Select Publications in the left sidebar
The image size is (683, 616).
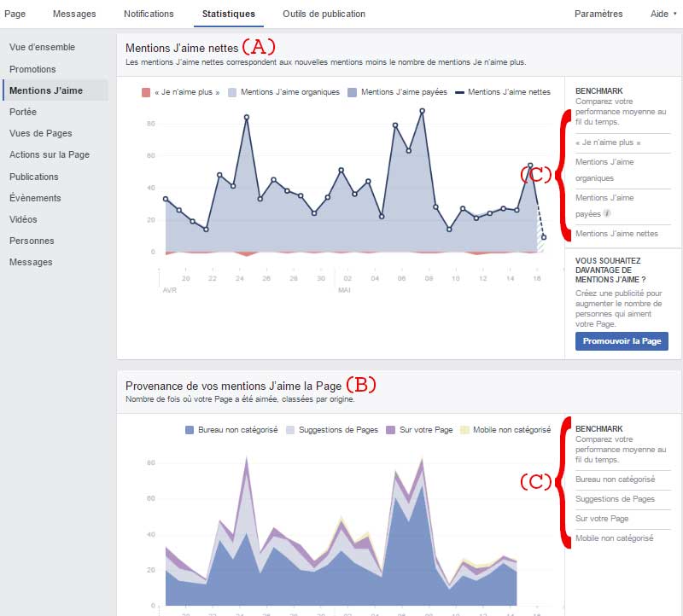coord(34,177)
